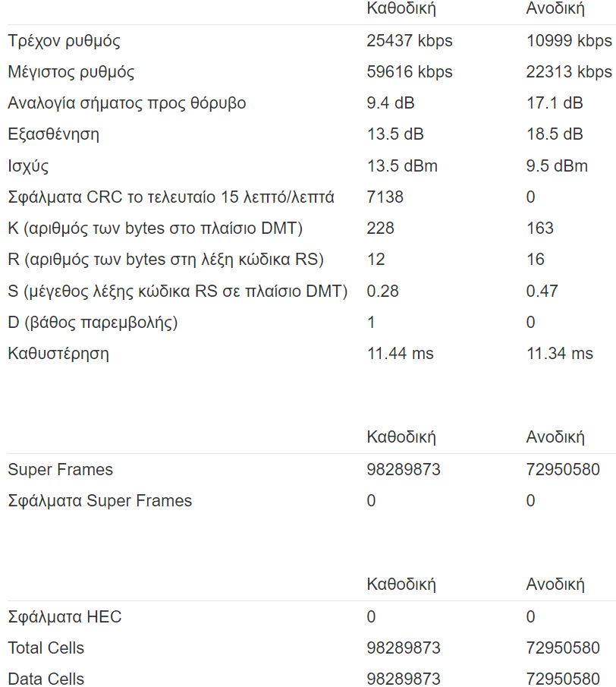The height and width of the screenshot is (687, 616).
Task: Click the D (βάθος παρεμβολής) label
Action: point(93,323)
